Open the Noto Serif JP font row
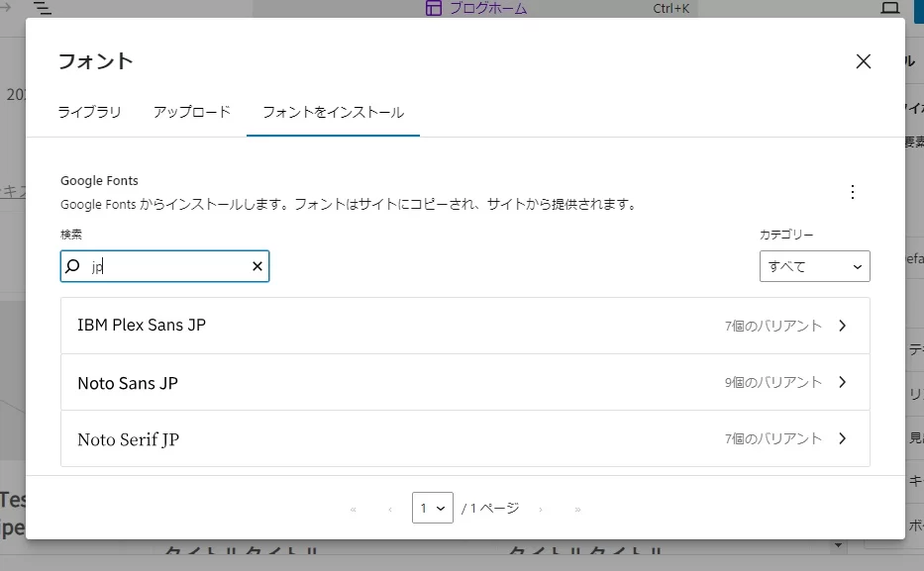Image resolution: width=924 pixels, height=571 pixels. click(x=464, y=438)
